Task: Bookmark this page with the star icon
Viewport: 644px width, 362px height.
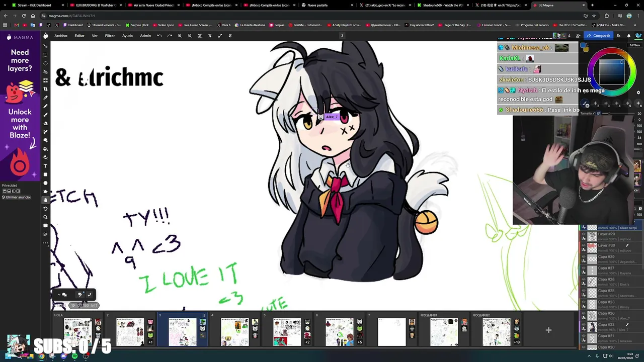Action: pyautogui.click(x=593, y=16)
